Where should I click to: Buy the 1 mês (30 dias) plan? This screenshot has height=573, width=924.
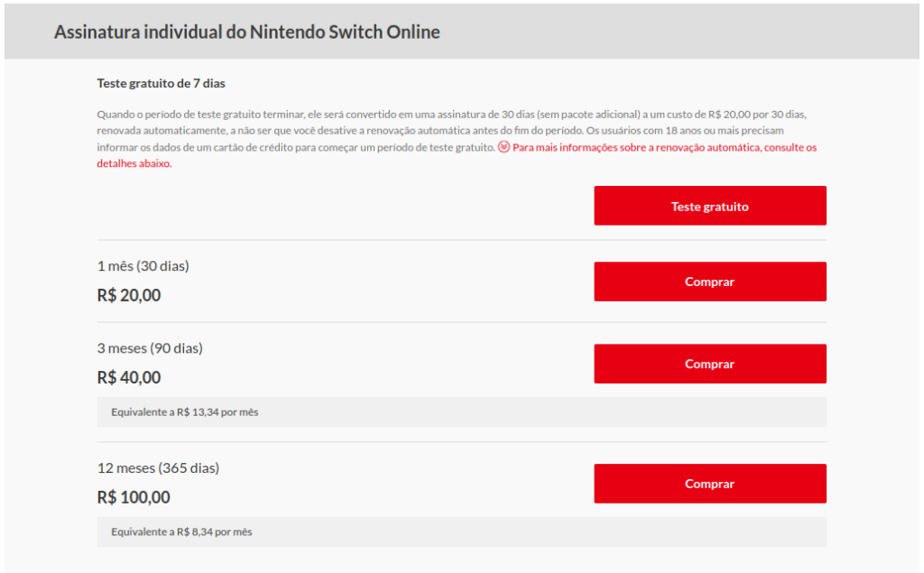pyautogui.click(x=709, y=282)
